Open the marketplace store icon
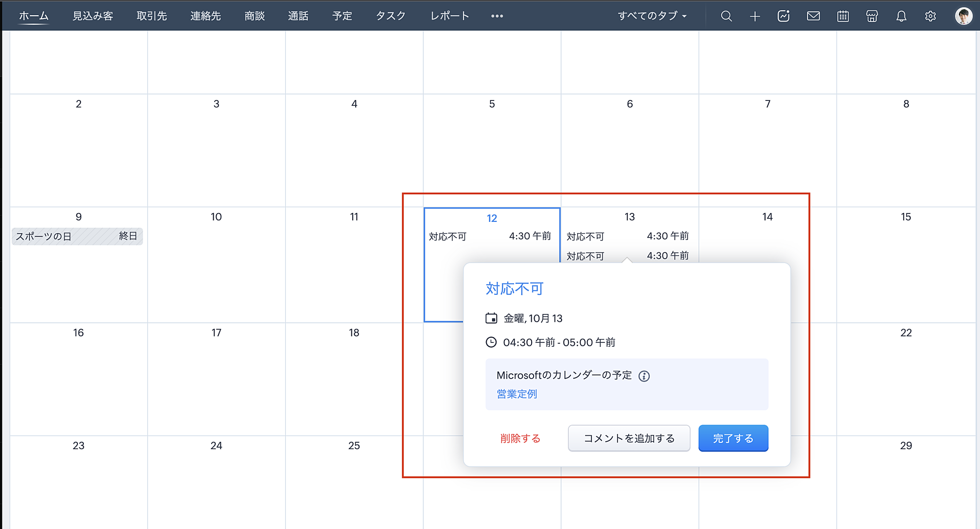 (872, 16)
